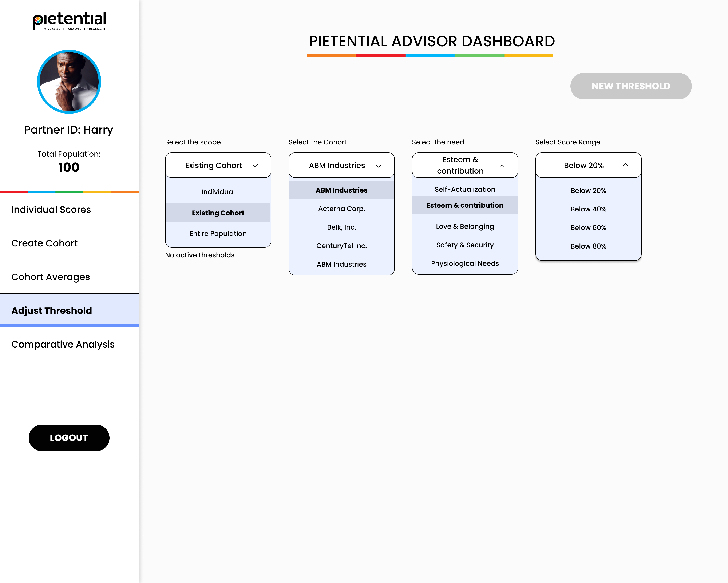
Task: Open Cohort Averages section
Action: (x=69, y=277)
